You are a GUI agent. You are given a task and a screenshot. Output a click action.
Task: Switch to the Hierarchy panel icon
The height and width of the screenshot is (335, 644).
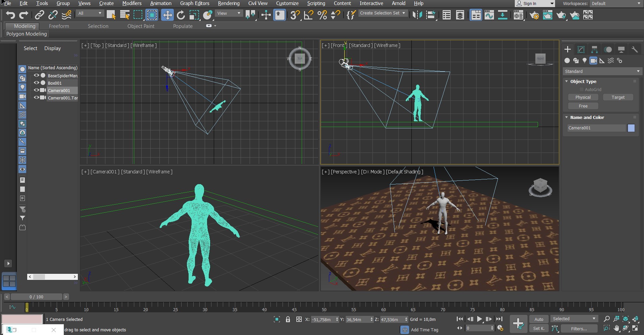(594, 49)
